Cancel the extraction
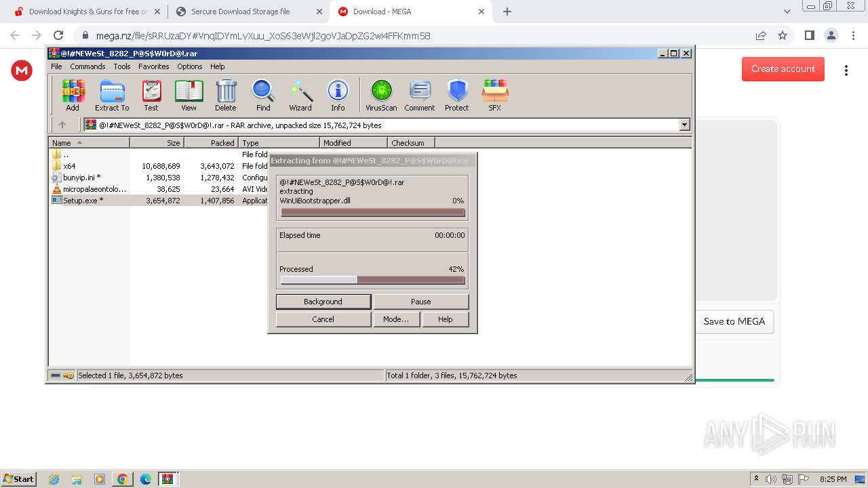This screenshot has height=488, width=868. (323, 319)
